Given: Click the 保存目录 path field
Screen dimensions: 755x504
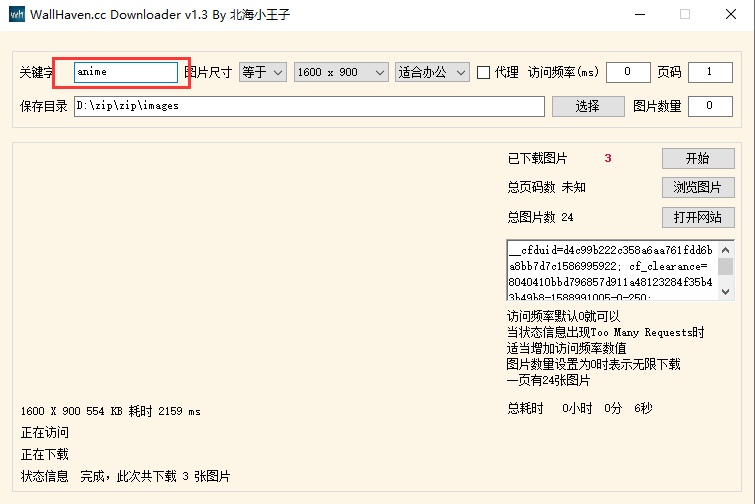Looking at the screenshot, I should click(x=309, y=106).
